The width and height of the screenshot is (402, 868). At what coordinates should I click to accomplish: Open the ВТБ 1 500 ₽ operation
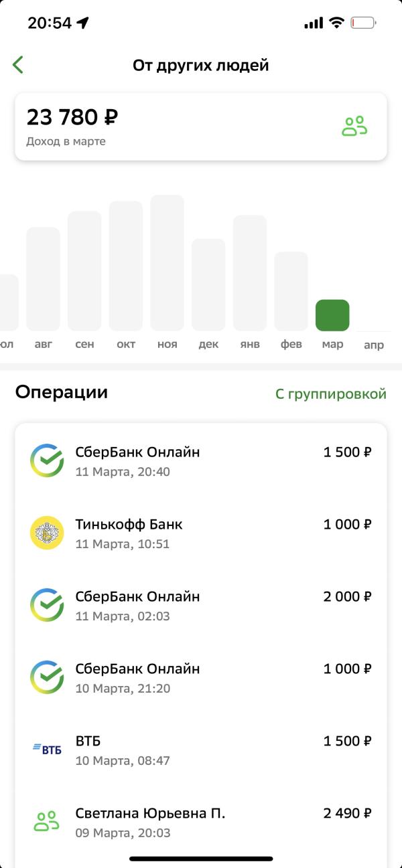tap(201, 750)
